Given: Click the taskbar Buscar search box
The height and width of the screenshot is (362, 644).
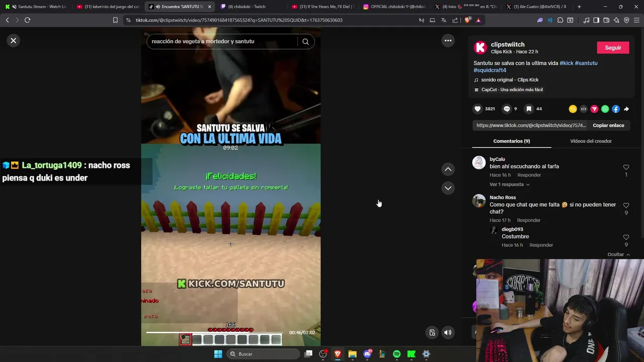Looking at the screenshot, I should (262, 354).
